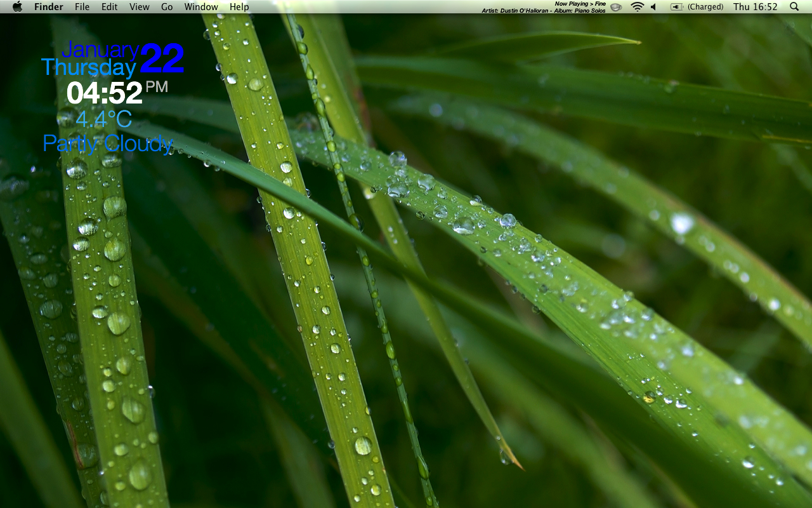Click the (Charged) battery label
The image size is (812, 508).
[705, 7]
